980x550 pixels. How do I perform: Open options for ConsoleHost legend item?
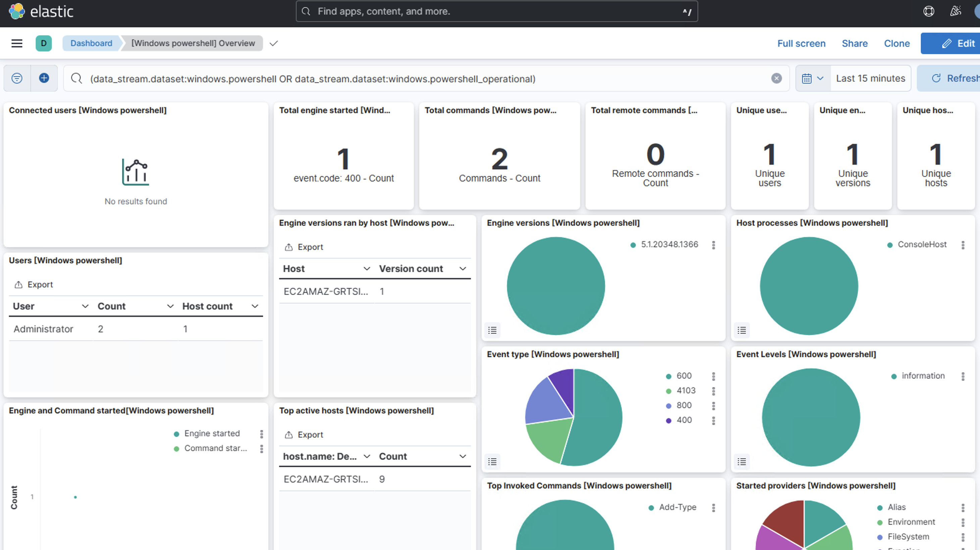(963, 245)
